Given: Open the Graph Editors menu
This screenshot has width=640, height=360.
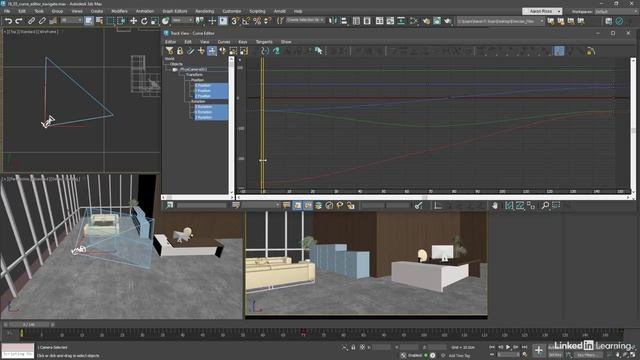Looking at the screenshot, I should pyautogui.click(x=175, y=11).
